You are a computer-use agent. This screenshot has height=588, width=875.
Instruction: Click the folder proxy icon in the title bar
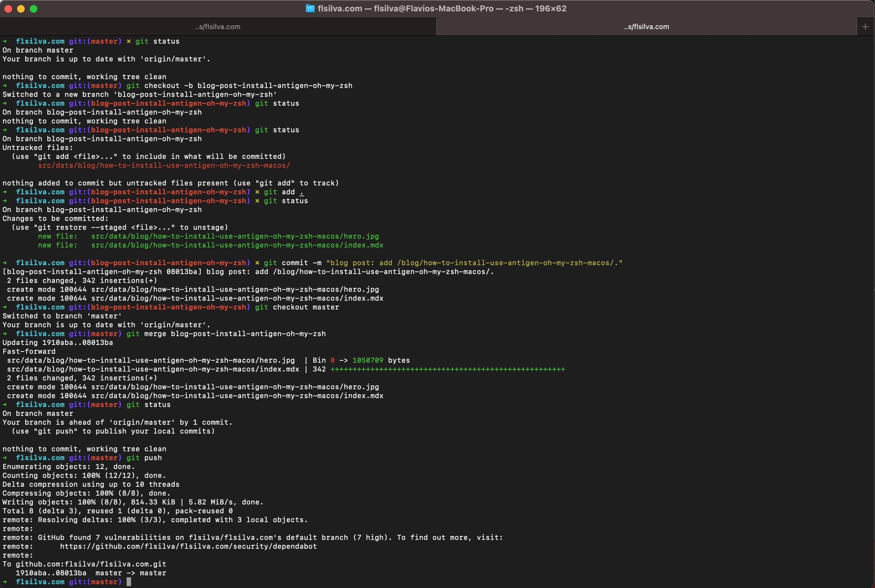pos(310,8)
